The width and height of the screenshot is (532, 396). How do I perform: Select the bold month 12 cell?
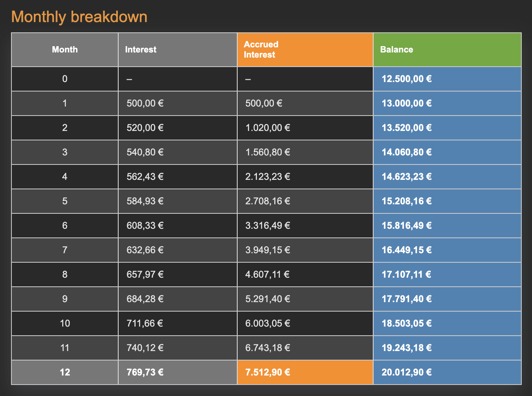tap(65, 372)
